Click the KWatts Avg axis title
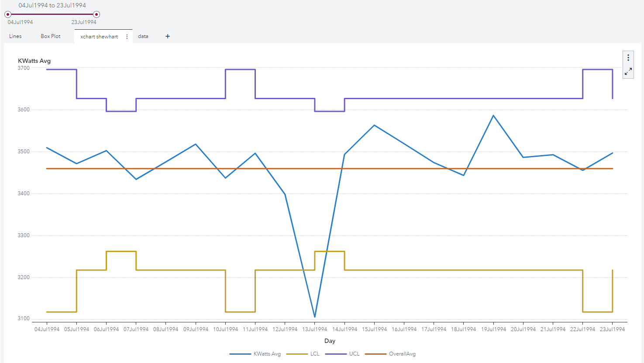Image resolution: width=644 pixels, height=363 pixels. tap(34, 61)
